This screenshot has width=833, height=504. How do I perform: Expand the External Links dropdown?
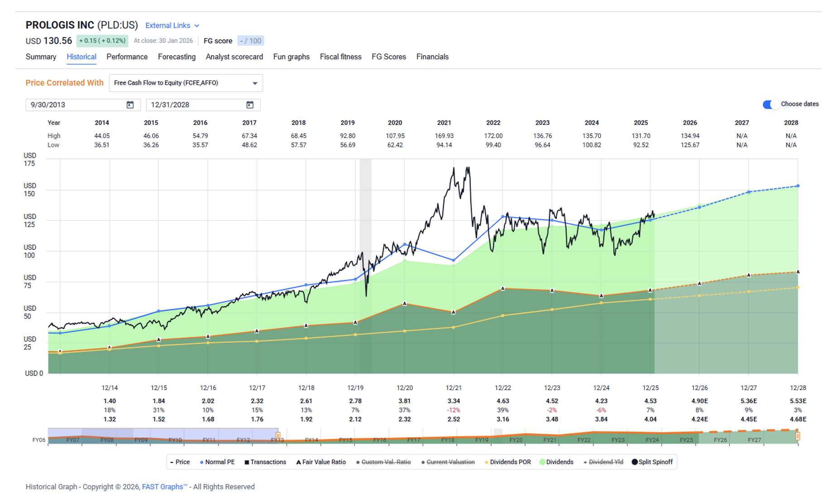coord(172,26)
